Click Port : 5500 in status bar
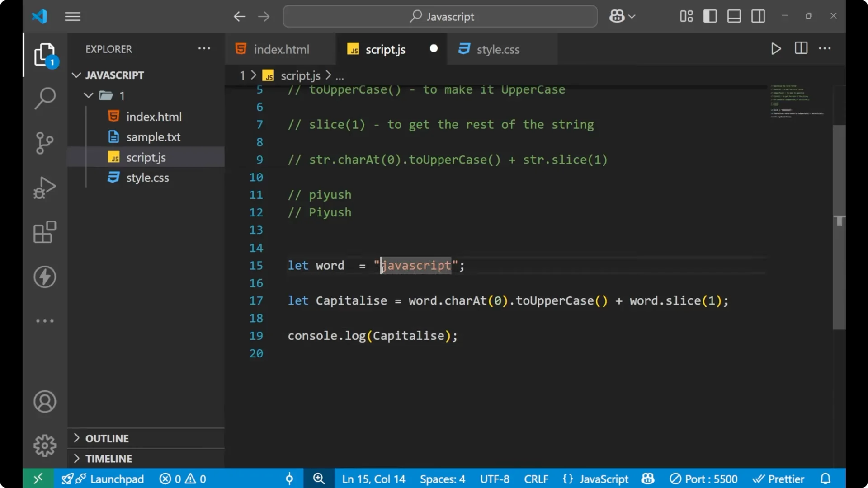Screen dimensions: 868x488 tap(703, 479)
